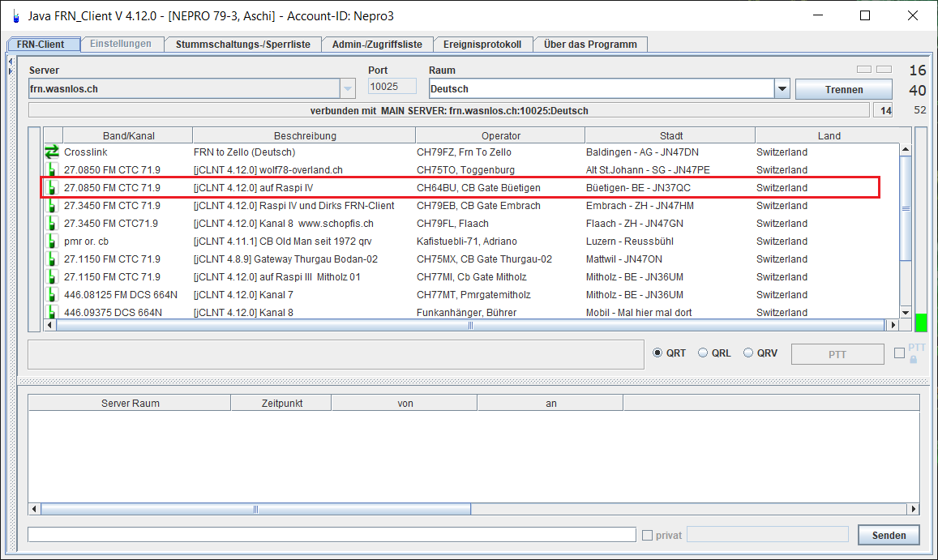The height and width of the screenshot is (560, 938).
Task: Click the Senden button
Action: [x=889, y=536]
